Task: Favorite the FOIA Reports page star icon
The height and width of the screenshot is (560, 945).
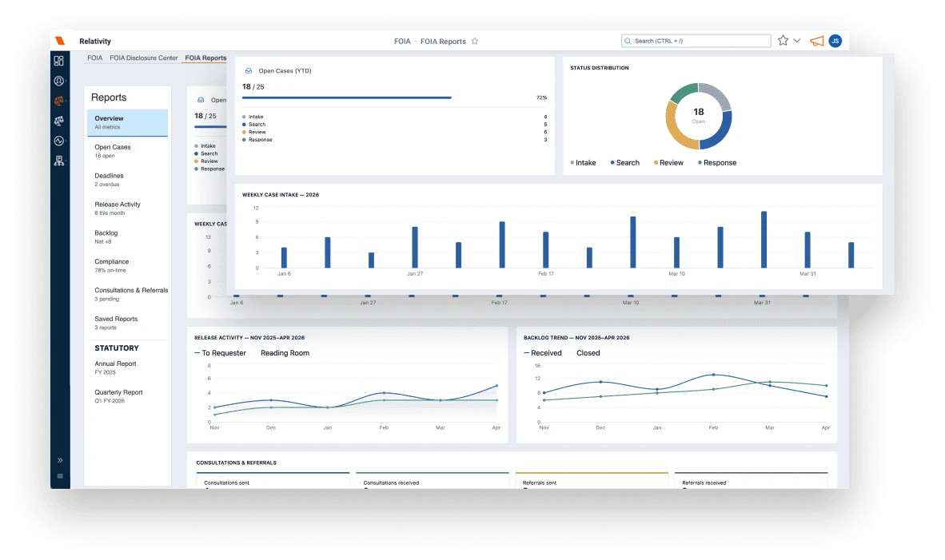Action: point(475,41)
